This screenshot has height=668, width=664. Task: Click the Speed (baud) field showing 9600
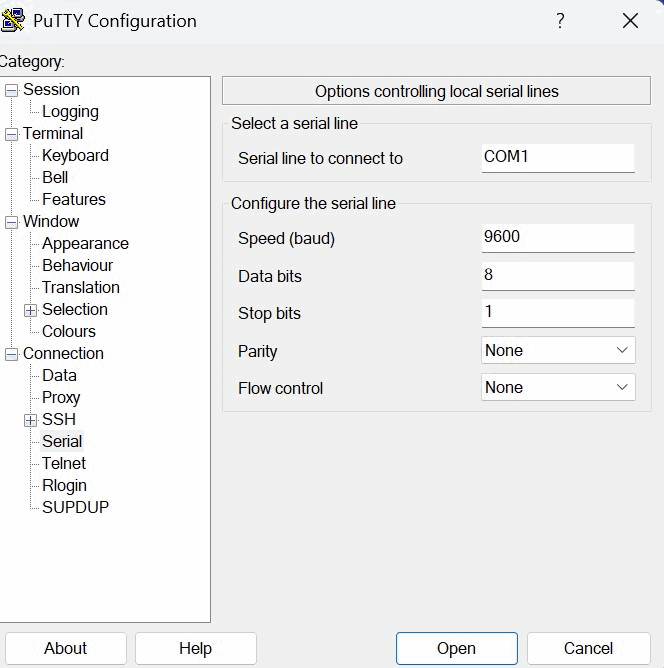[558, 238]
